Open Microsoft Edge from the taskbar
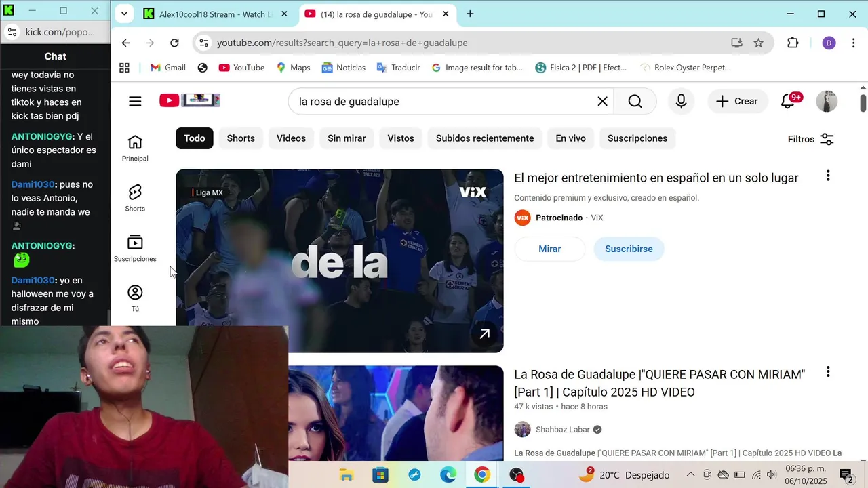The height and width of the screenshot is (488, 868). 448,474
